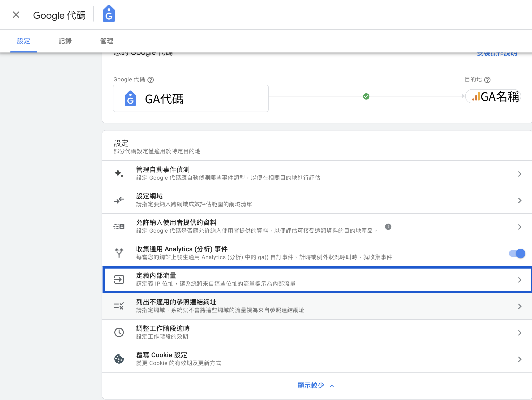Viewport: 532px width, 400px height.
Task: Open the 安裝操作說明 link
Action: [497, 54]
